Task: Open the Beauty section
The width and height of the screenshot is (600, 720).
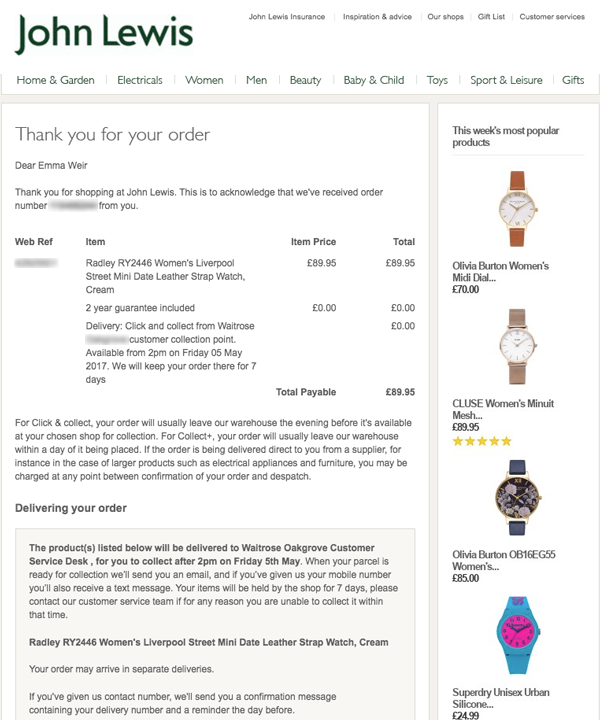Action: click(305, 80)
